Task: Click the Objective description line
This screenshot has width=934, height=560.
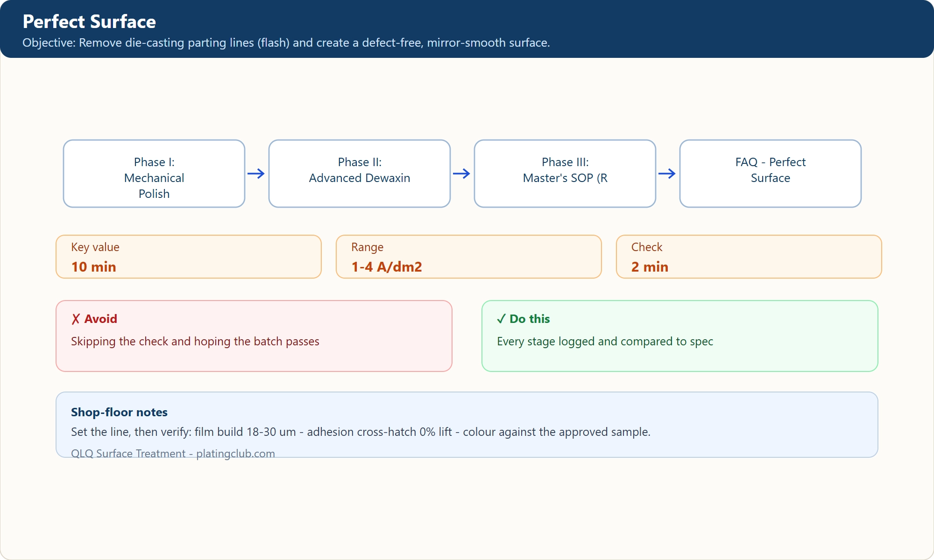Action: pos(286,42)
